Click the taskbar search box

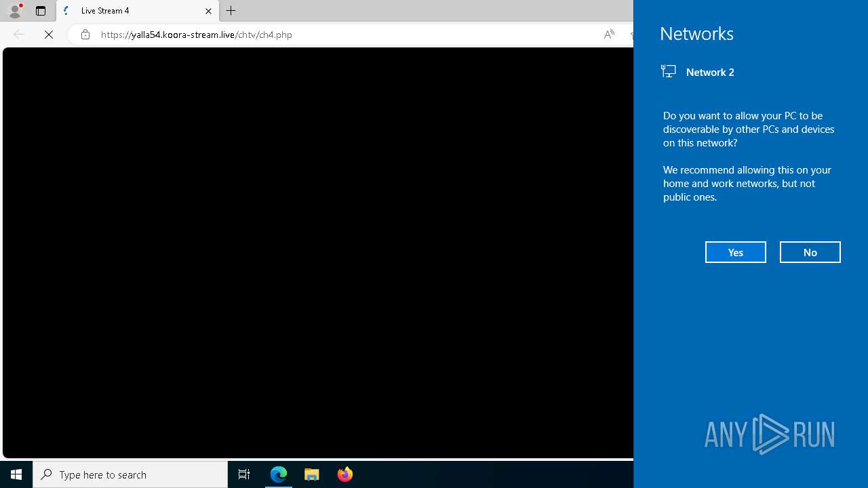point(130,474)
